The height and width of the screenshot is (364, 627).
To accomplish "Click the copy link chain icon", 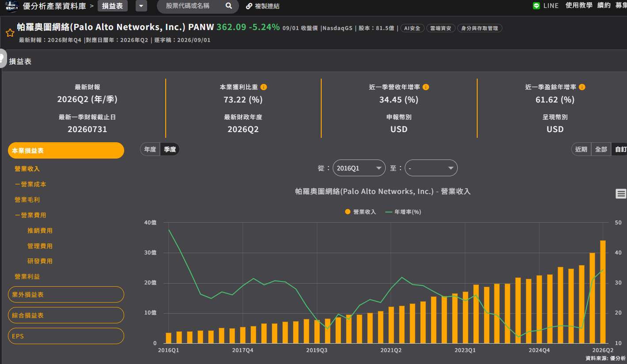I will 249,6.
